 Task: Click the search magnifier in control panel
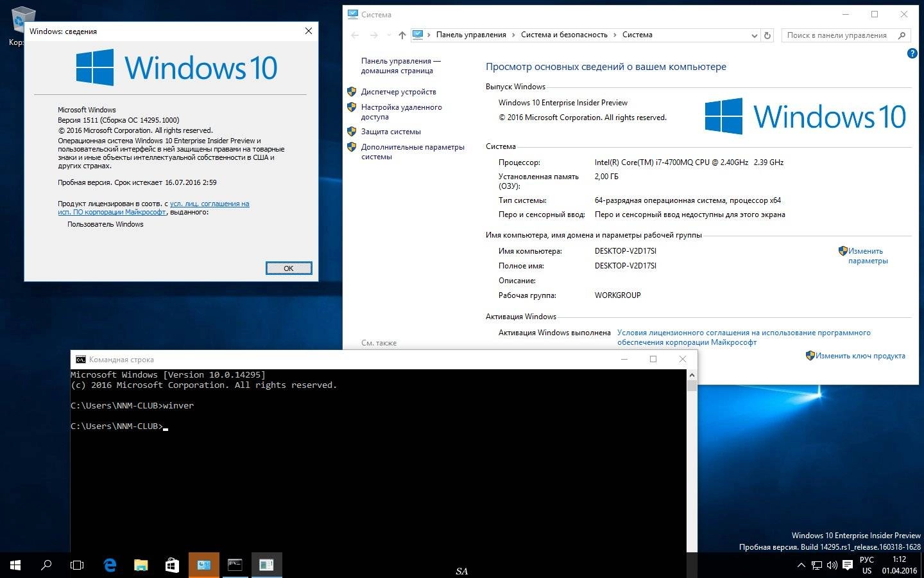[902, 35]
